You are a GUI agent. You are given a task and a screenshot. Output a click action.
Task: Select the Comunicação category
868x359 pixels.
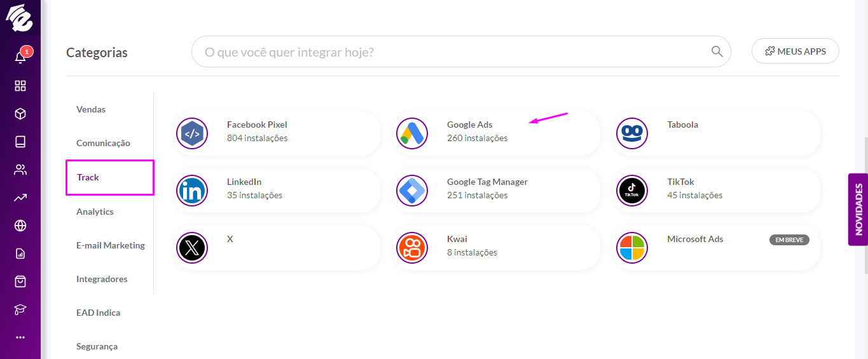pos(103,143)
